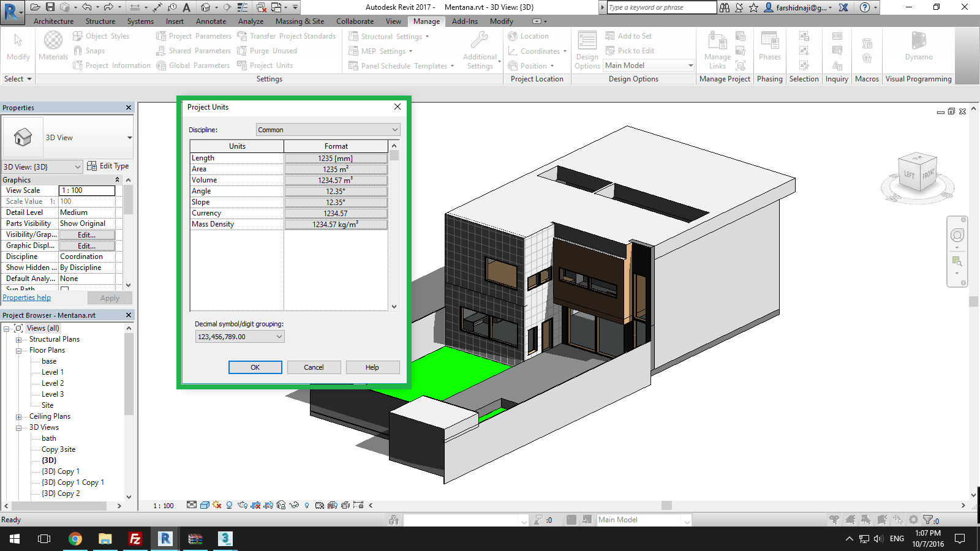Activate the Render (teapot) tool
This screenshot has height=551, width=980.
coord(243,506)
